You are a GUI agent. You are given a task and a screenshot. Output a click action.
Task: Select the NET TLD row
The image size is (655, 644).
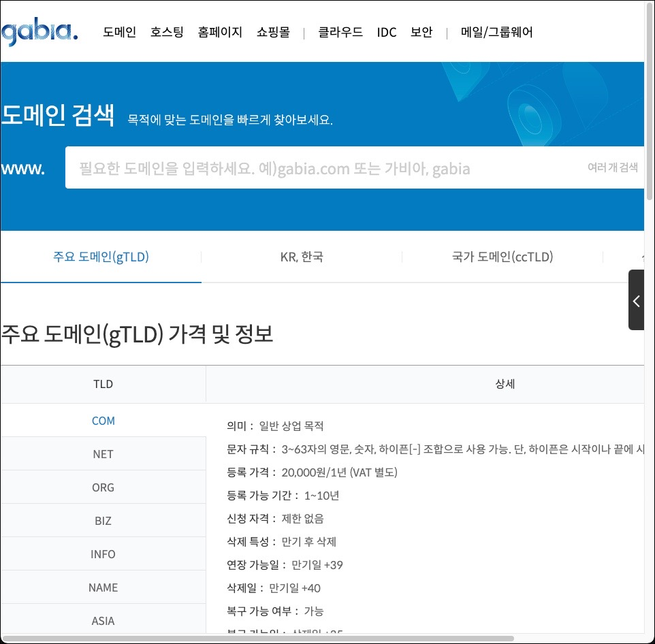coord(103,454)
